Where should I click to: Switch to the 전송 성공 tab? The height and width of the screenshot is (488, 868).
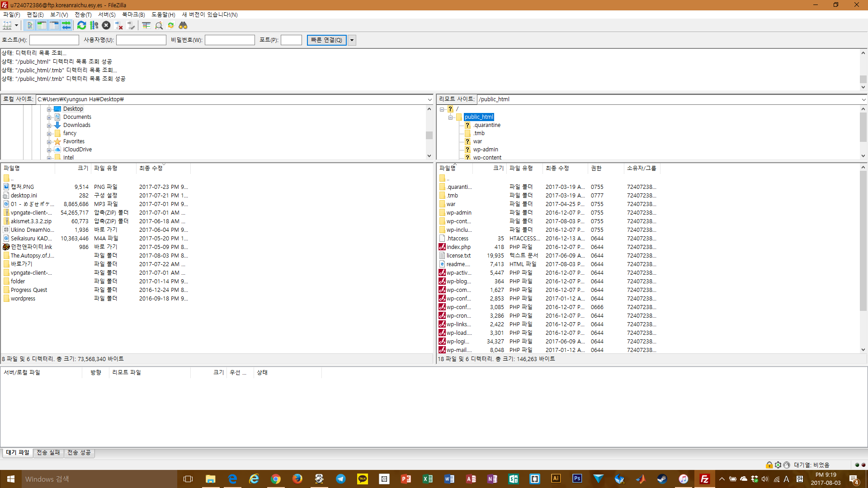click(79, 453)
